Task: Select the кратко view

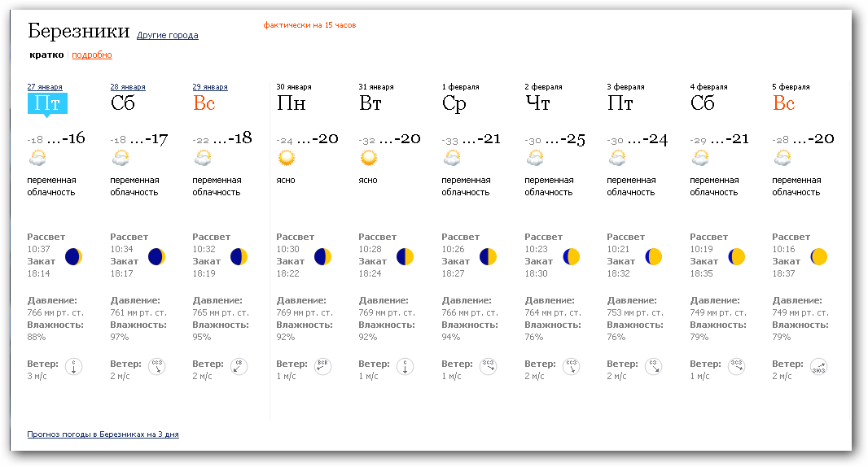Action: (x=46, y=55)
